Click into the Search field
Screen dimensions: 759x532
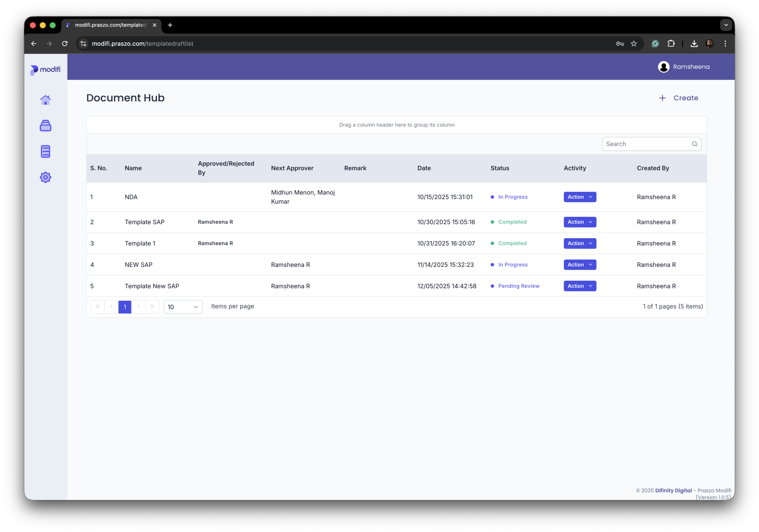pos(652,144)
